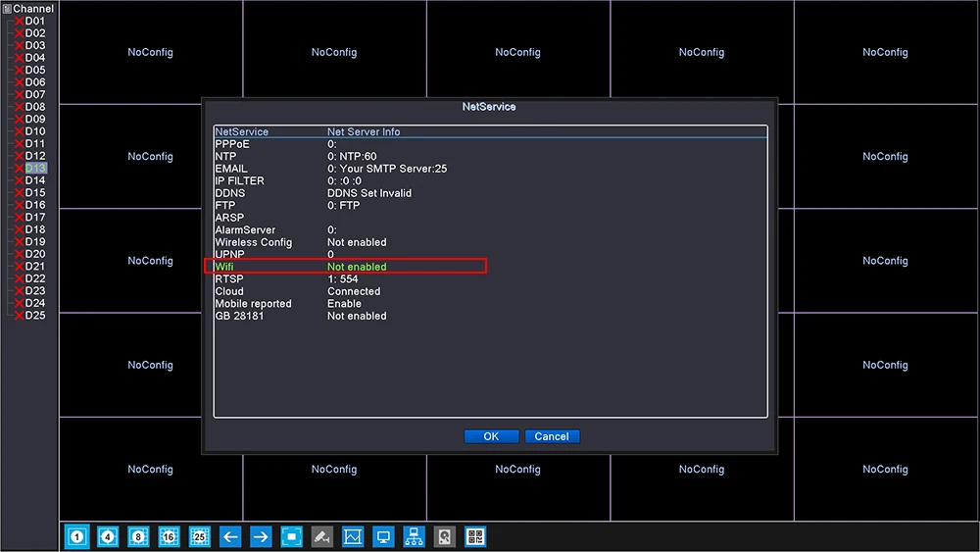Select channel D23 in tree
The width and height of the screenshot is (980, 552).
point(35,290)
